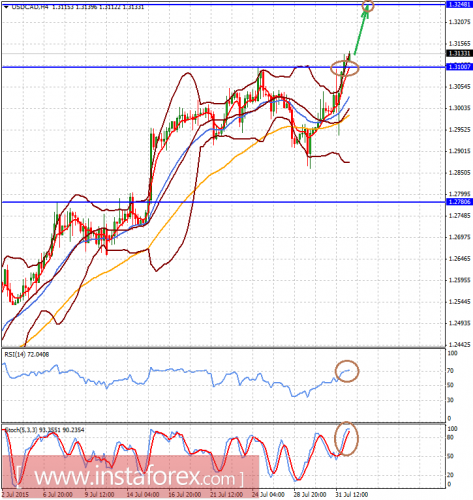Click the 16 Jul 20:00 time label
Viewport: 473px width, 500px height.
coord(184,494)
